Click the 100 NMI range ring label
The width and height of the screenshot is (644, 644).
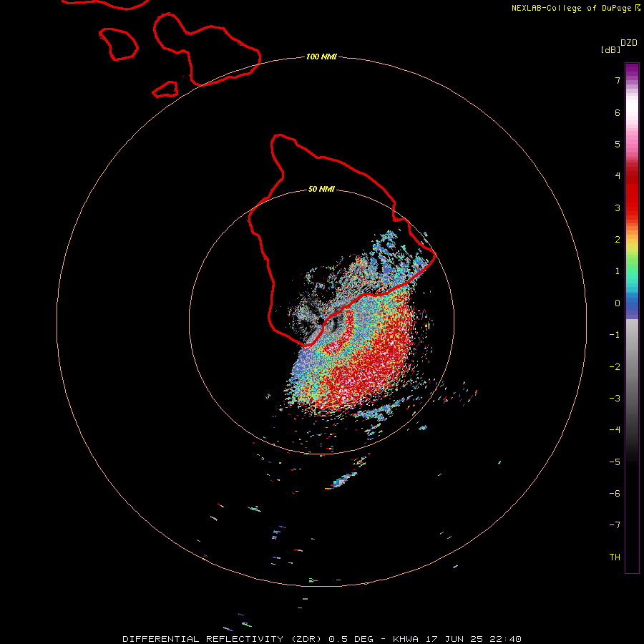pos(321,57)
